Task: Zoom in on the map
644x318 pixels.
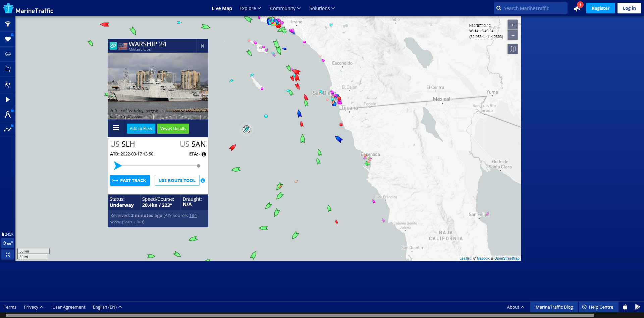Action: tap(513, 25)
